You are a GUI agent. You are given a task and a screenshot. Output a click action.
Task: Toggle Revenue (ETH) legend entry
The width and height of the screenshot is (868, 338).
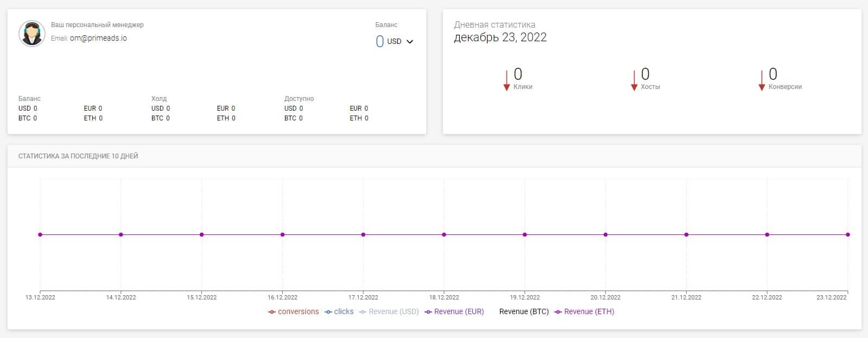click(x=584, y=311)
